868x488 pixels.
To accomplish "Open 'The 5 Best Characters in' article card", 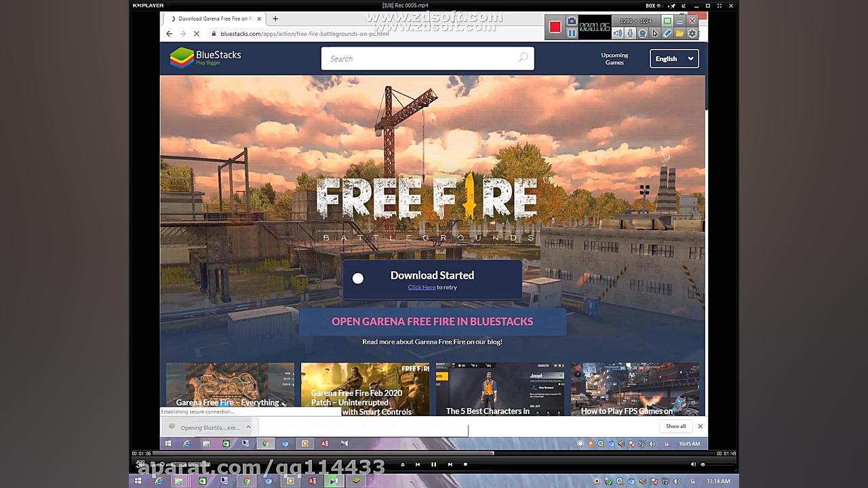I will pyautogui.click(x=500, y=388).
